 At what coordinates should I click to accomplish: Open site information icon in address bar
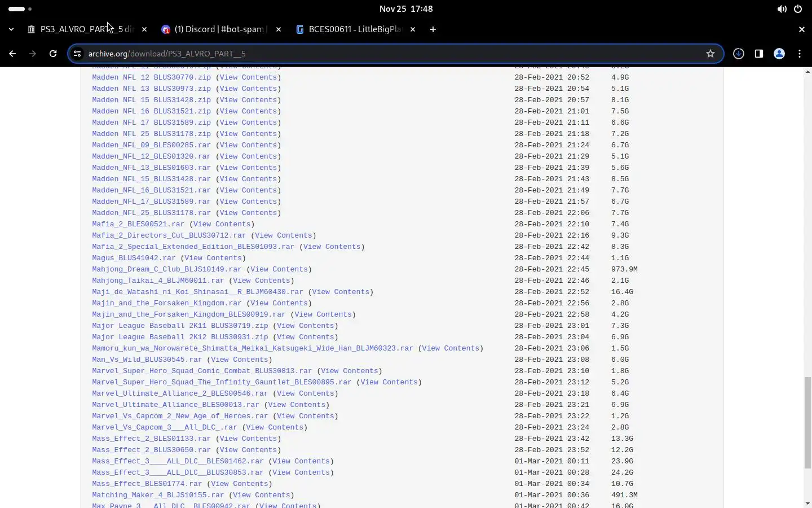pyautogui.click(x=78, y=54)
